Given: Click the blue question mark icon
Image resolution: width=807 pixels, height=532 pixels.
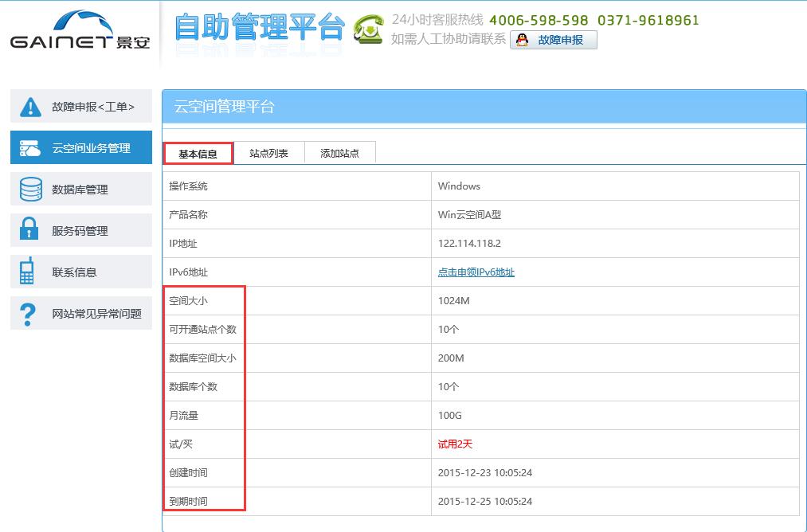Looking at the screenshot, I should (x=29, y=314).
